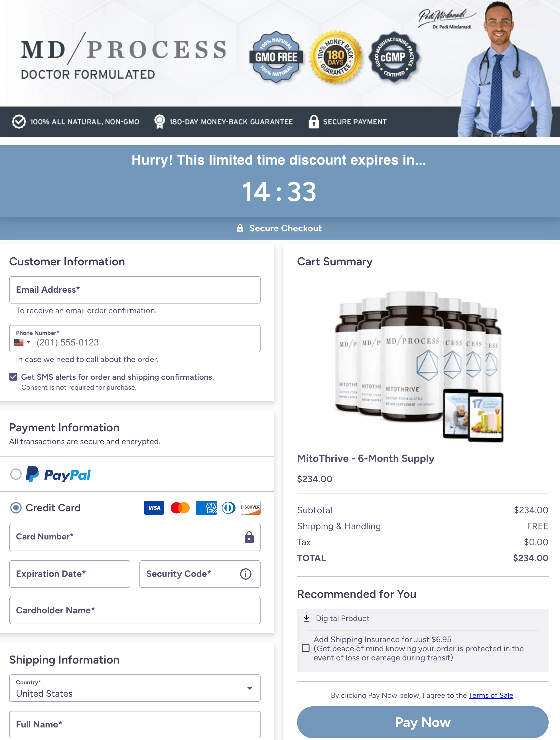Click the PayPal logo
The width and height of the screenshot is (560, 740).
coord(58,474)
